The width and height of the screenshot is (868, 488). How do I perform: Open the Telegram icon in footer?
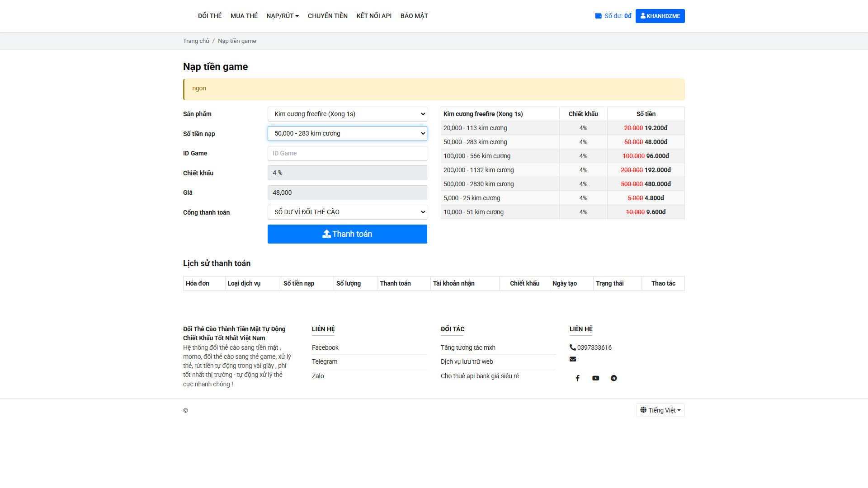coord(613,378)
